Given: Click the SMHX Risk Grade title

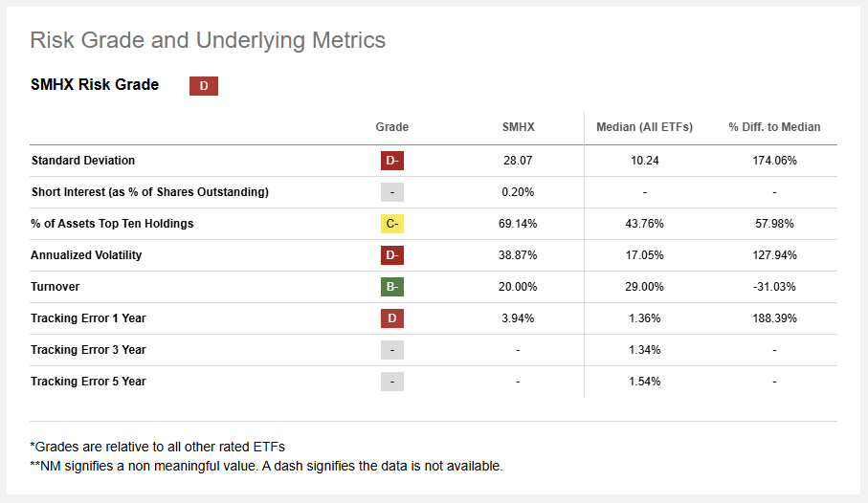Looking at the screenshot, I should (x=95, y=85).
